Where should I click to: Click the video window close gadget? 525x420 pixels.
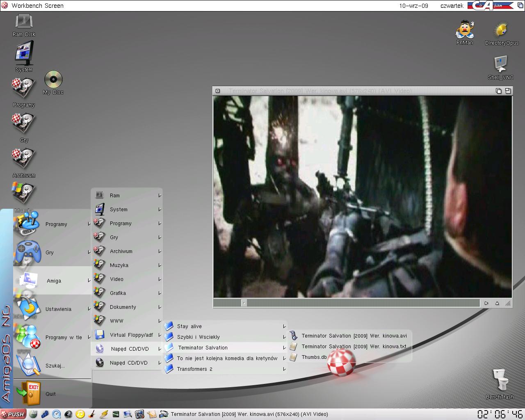click(218, 91)
